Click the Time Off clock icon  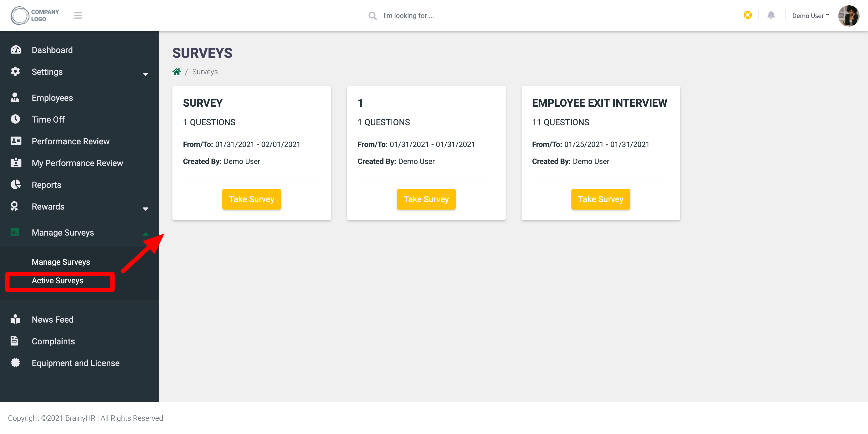15,119
